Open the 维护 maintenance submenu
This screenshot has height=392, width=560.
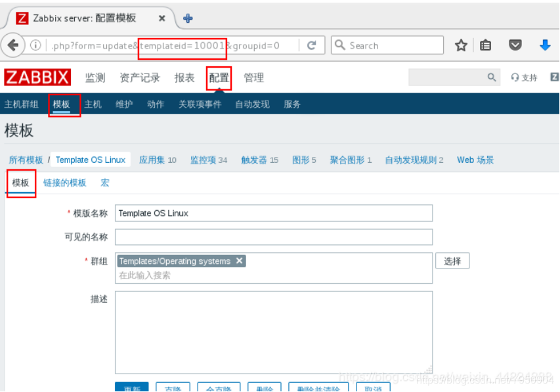(x=124, y=104)
